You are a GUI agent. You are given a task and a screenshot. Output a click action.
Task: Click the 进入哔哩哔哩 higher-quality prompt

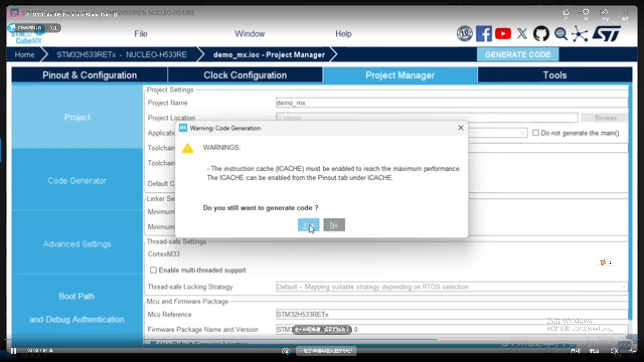[x=322, y=329]
